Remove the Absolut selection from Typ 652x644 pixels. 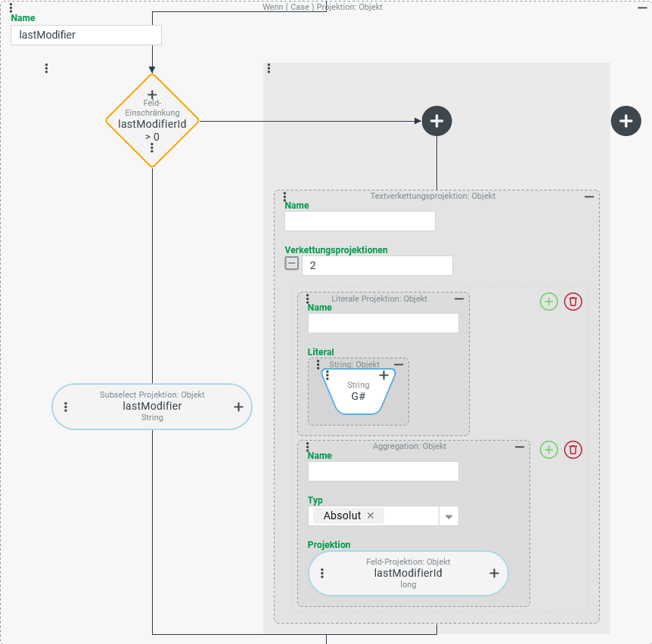[371, 516]
